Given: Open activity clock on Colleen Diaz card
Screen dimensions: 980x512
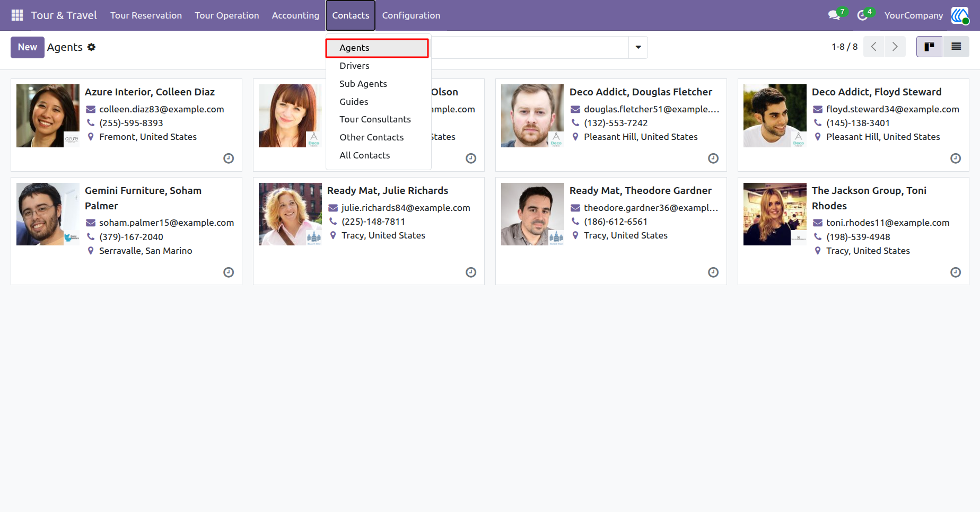Looking at the screenshot, I should pyautogui.click(x=229, y=158).
